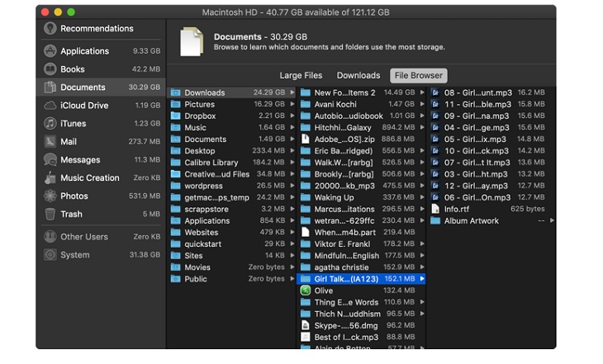Viewport: 603px width, 364px height.
Task: Select the Movies folder row
Action: [232, 267]
